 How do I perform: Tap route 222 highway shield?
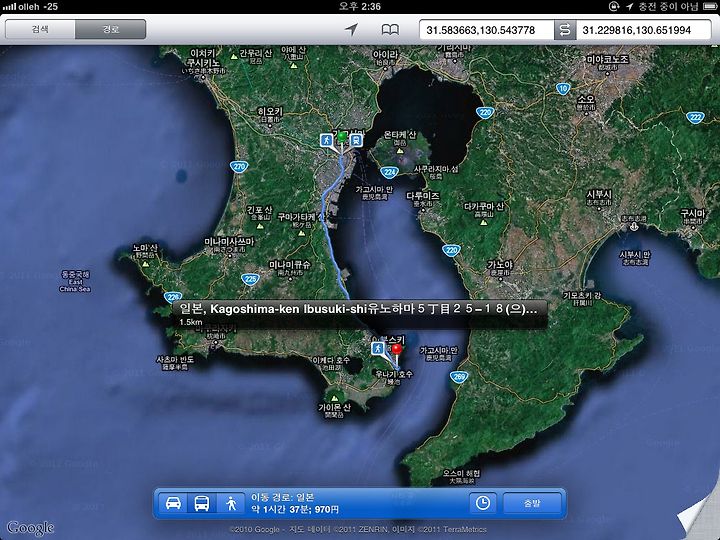(x=695, y=118)
